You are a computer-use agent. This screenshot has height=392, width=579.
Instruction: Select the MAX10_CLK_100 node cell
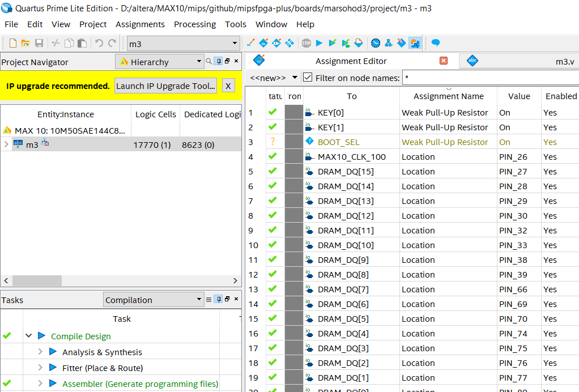click(x=351, y=157)
